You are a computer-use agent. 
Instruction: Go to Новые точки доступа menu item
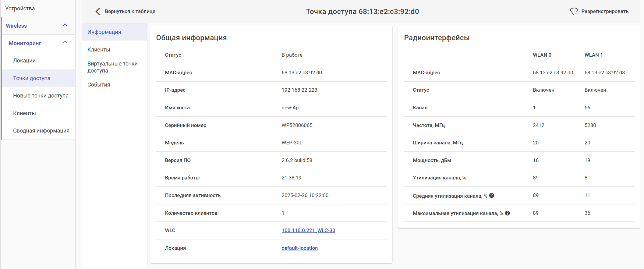tap(41, 96)
